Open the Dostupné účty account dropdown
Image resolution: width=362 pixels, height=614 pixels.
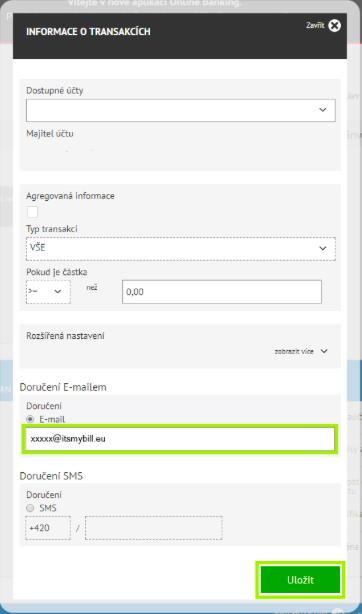tap(181, 110)
